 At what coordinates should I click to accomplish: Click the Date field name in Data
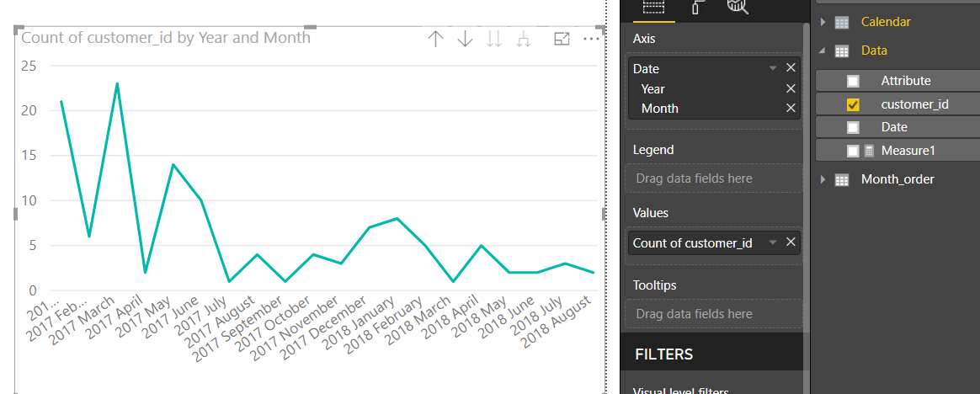tap(894, 127)
